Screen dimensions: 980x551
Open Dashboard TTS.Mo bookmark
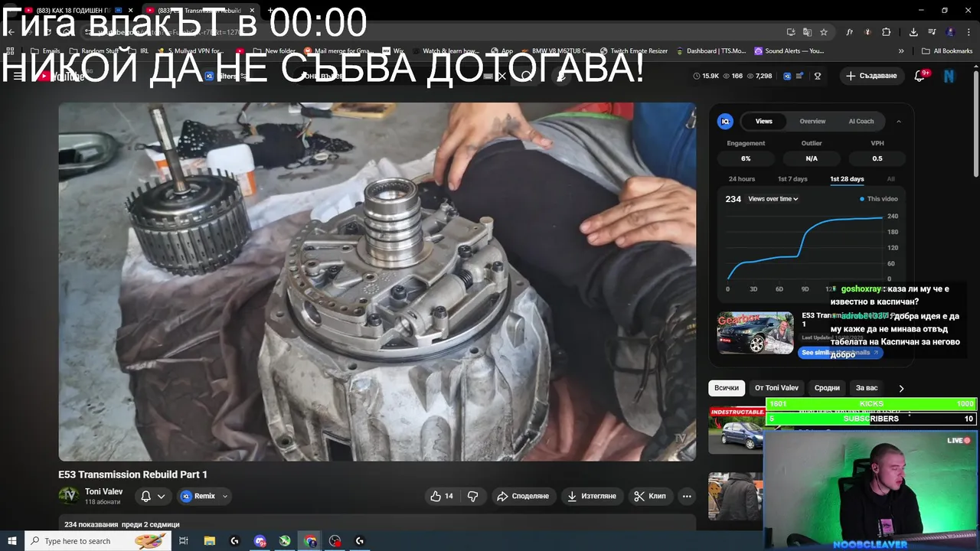tap(711, 51)
